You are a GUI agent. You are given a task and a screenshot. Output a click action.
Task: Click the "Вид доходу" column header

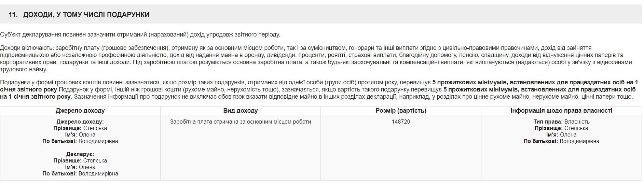(x=240, y=111)
